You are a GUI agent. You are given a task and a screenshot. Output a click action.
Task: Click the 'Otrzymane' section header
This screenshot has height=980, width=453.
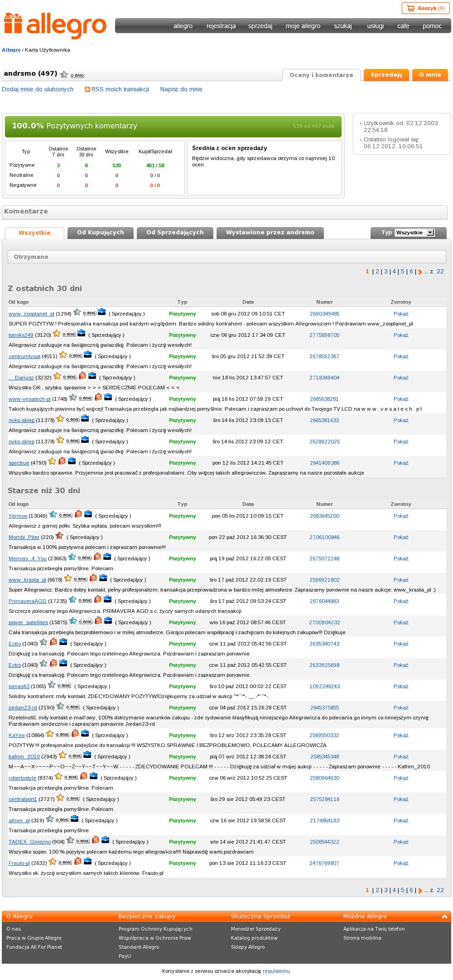(x=227, y=257)
